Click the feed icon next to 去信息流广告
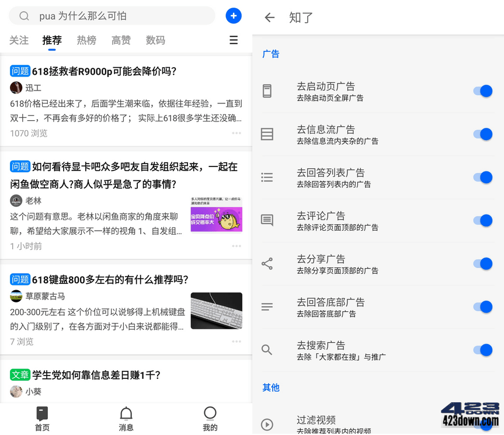This screenshot has height=435, width=504. click(267, 134)
